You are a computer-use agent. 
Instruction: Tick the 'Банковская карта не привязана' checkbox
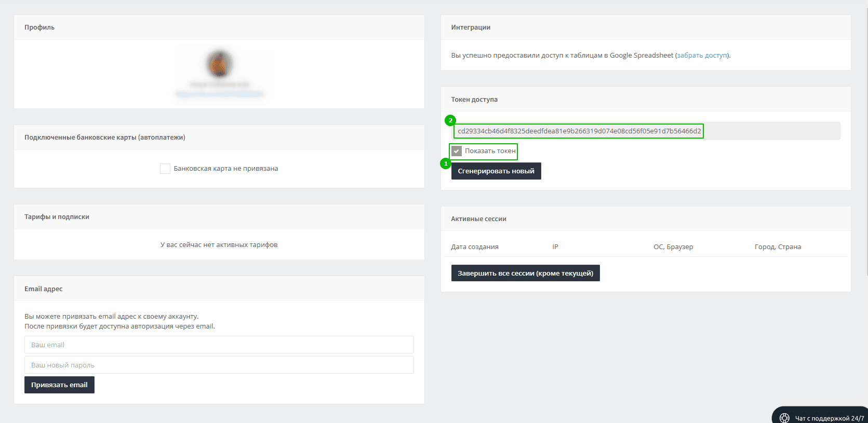[x=165, y=169]
